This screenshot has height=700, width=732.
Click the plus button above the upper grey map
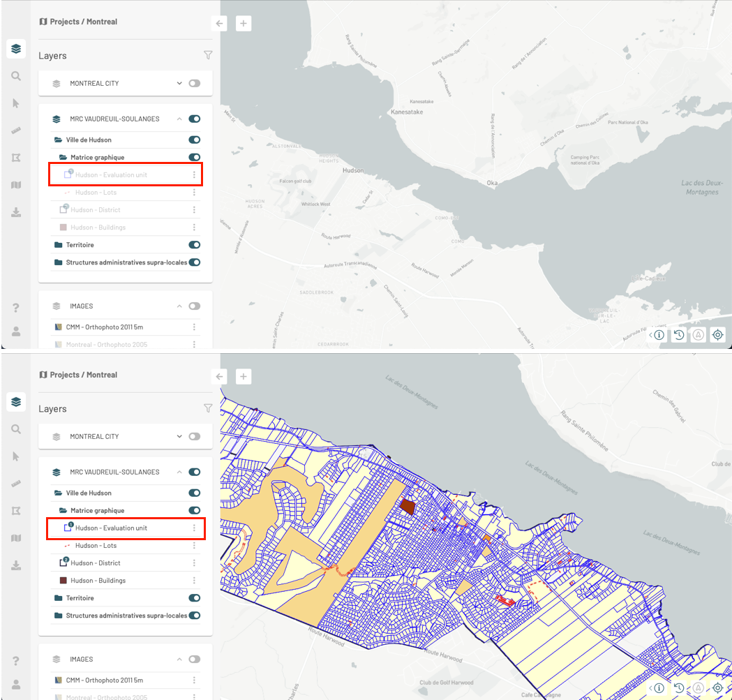[244, 24]
